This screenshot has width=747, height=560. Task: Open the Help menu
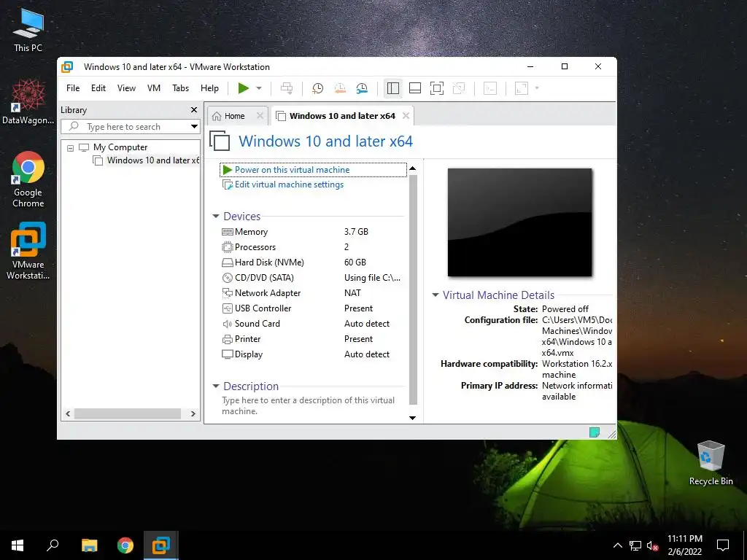click(x=209, y=88)
